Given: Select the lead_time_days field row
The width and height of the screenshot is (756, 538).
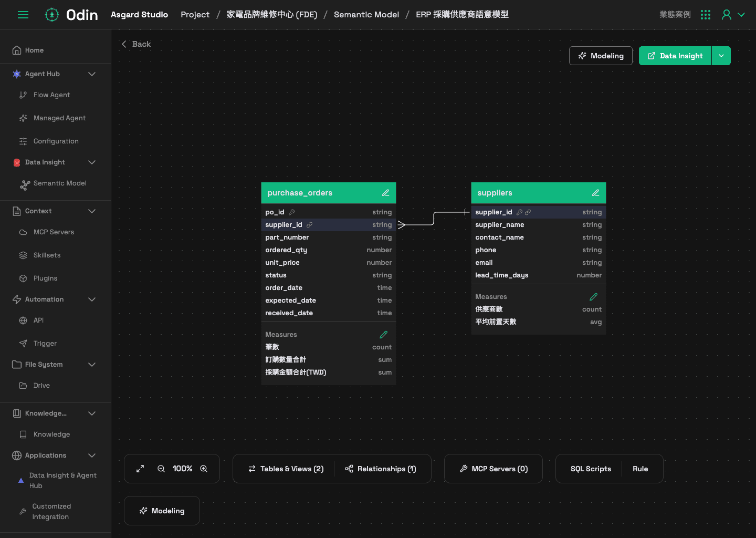Looking at the screenshot, I should [539, 275].
